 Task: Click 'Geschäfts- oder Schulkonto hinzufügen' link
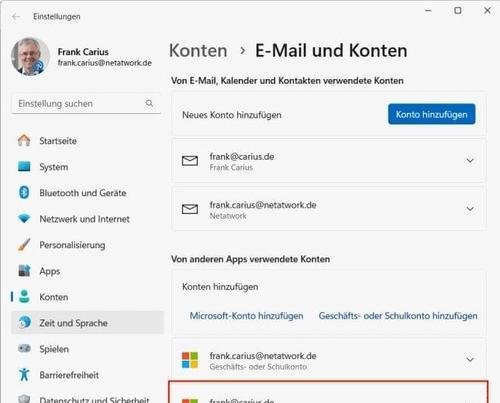398,316
